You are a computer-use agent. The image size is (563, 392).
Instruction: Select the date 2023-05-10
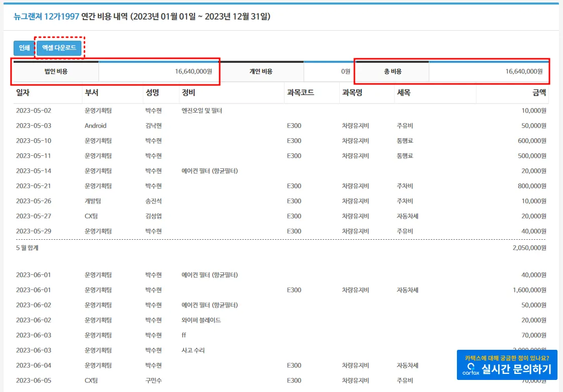click(34, 141)
